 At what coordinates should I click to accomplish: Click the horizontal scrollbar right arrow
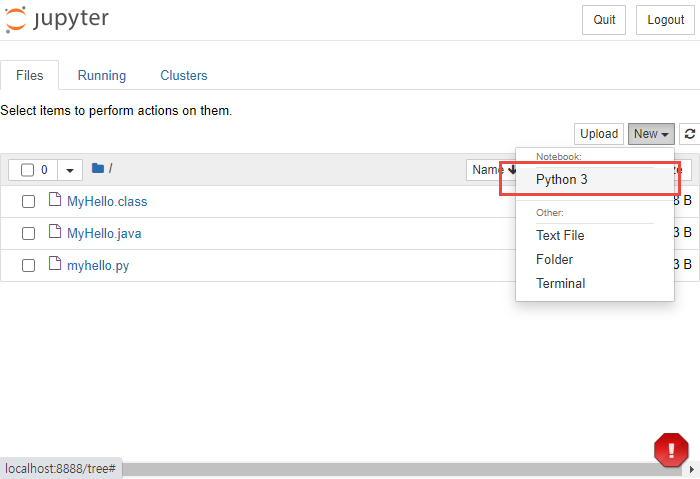pos(692,470)
